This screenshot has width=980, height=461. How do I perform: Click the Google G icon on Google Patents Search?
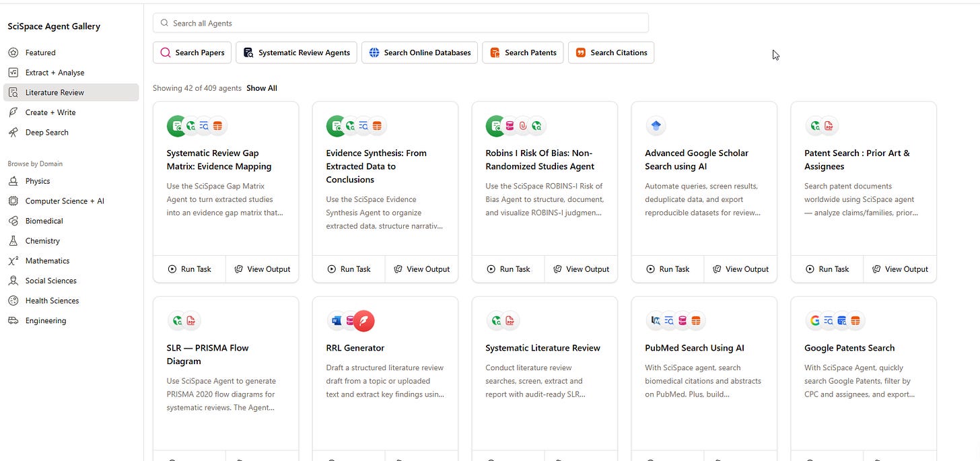pos(815,321)
